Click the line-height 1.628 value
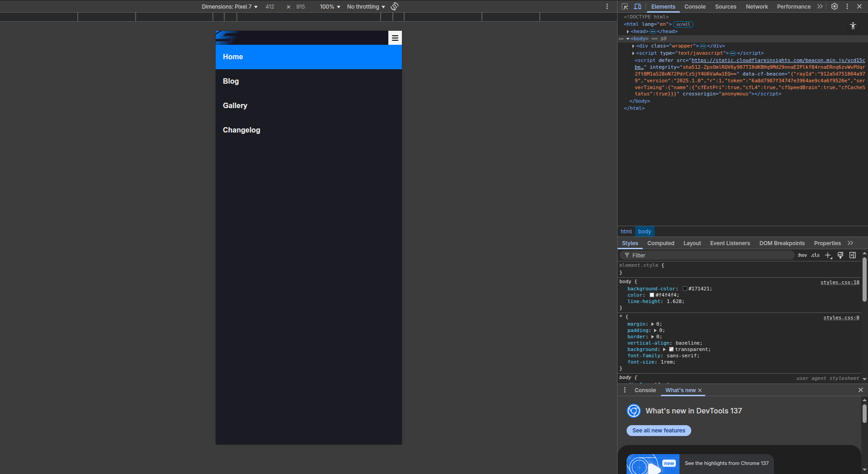The width and height of the screenshot is (868, 474). tap(674, 302)
